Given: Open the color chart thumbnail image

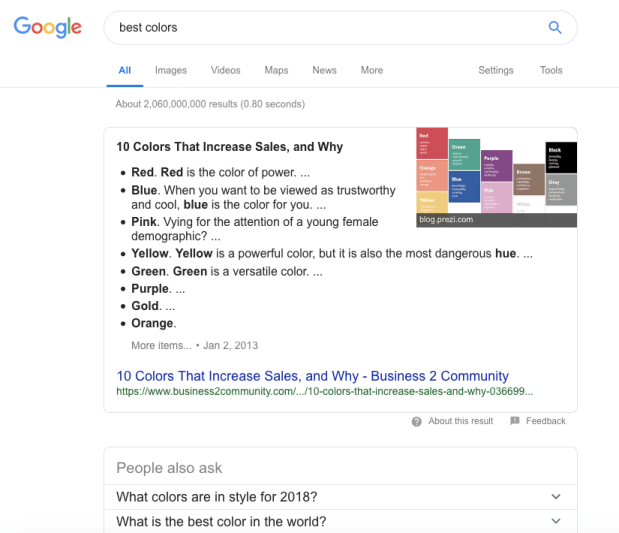Looking at the screenshot, I should pos(496,177).
